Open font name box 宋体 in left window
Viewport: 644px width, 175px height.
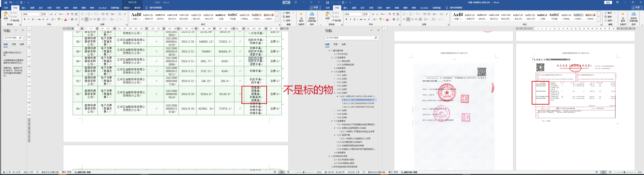[32, 14]
